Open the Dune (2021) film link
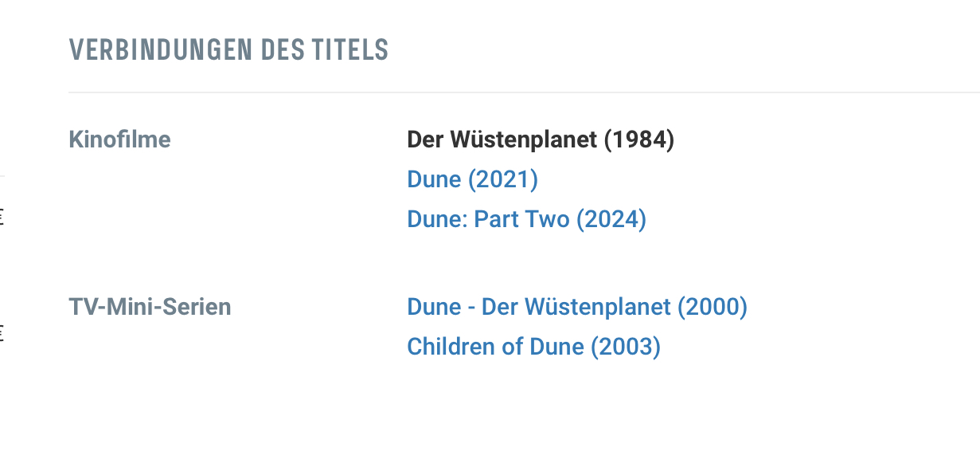 tap(472, 179)
